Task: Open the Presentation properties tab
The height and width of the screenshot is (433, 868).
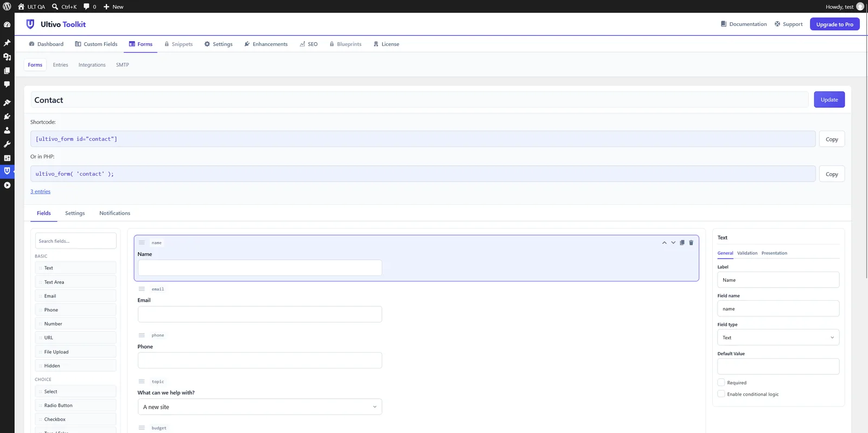Action: (x=774, y=253)
